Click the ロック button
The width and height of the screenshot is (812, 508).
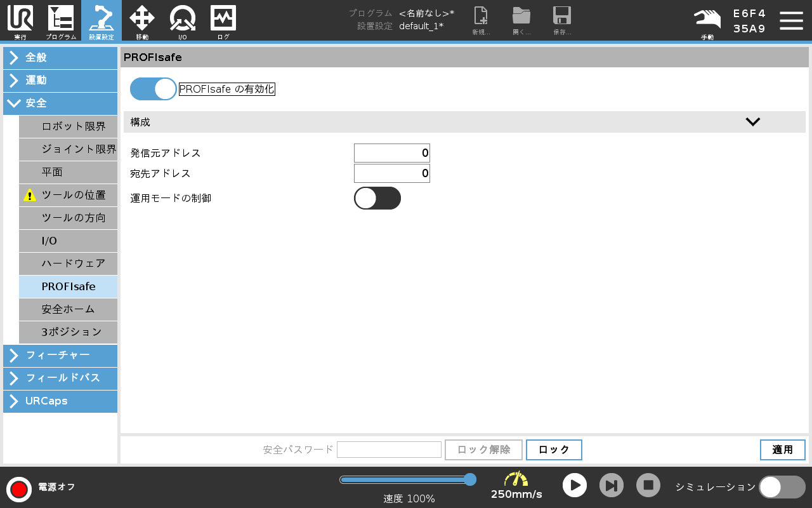tap(554, 450)
